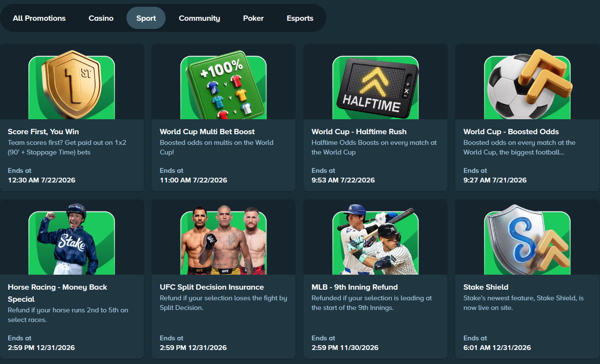Click end date 11:00 AM 7/22/2026

[x=194, y=181]
